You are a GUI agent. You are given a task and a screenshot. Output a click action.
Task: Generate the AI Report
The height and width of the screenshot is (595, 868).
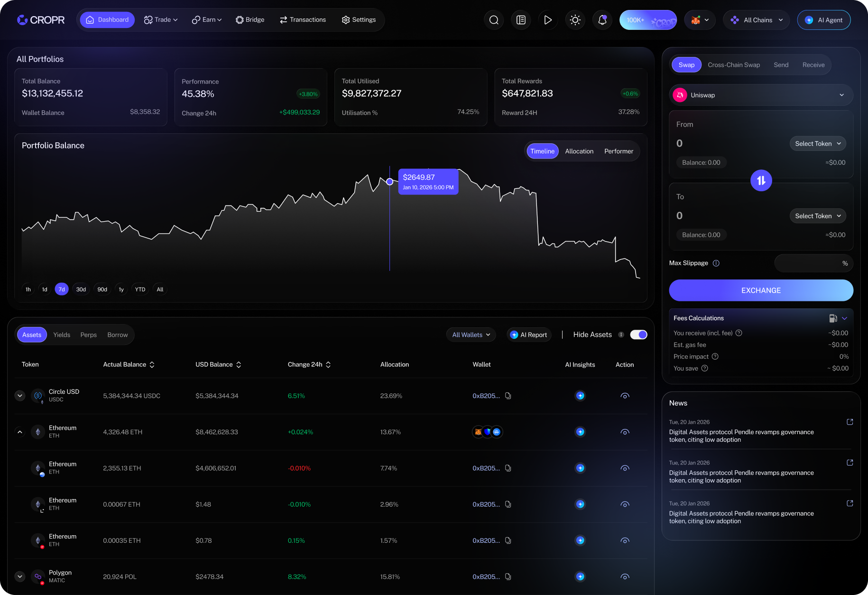click(x=529, y=335)
